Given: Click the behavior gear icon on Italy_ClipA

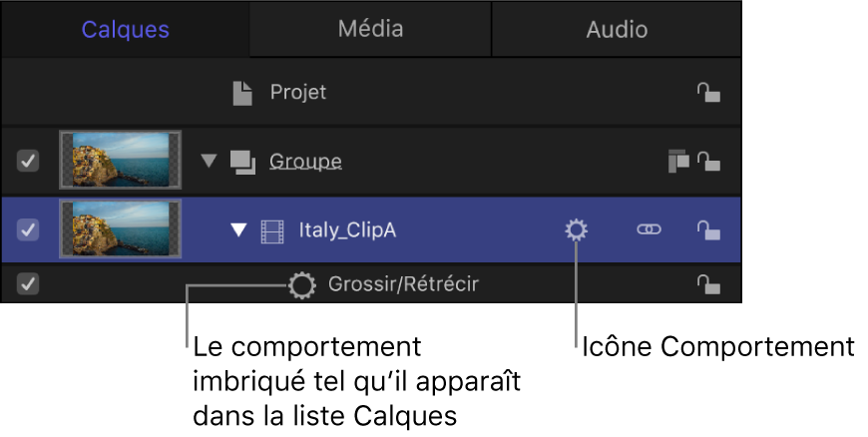Looking at the screenshot, I should click(x=576, y=230).
